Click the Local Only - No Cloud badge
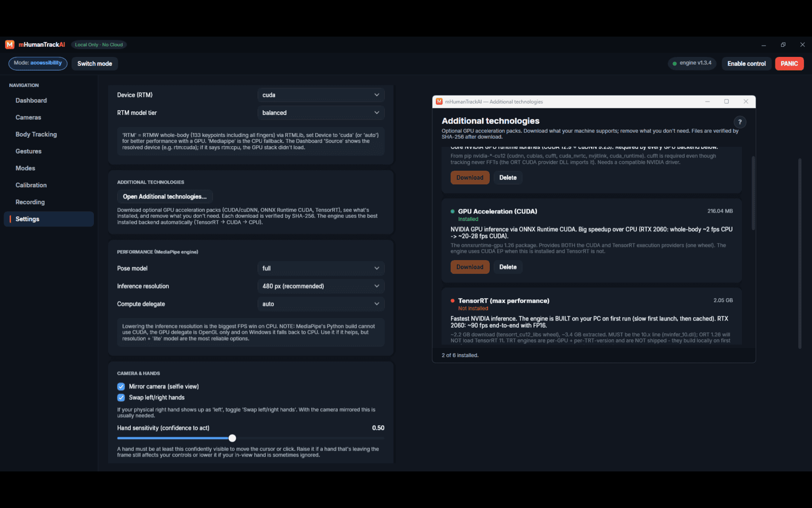The height and width of the screenshot is (508, 812). point(99,45)
